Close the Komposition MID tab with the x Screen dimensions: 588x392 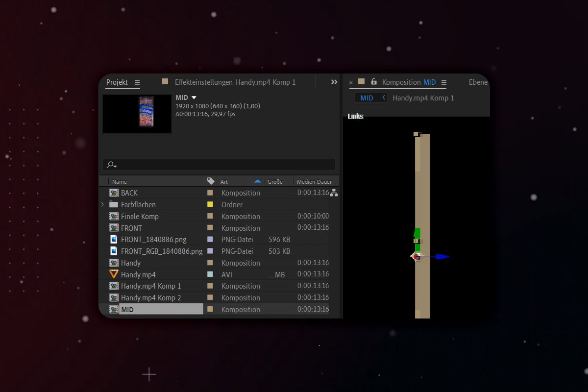pos(351,83)
